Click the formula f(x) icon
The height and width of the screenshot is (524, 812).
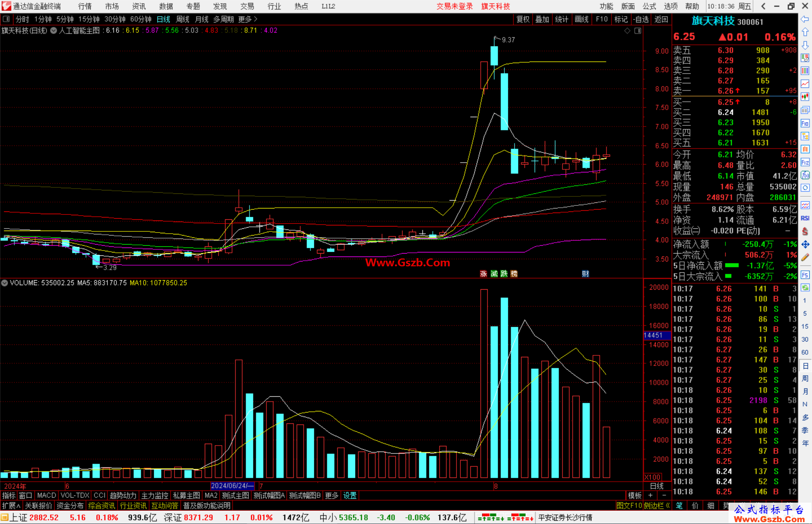(805, 175)
